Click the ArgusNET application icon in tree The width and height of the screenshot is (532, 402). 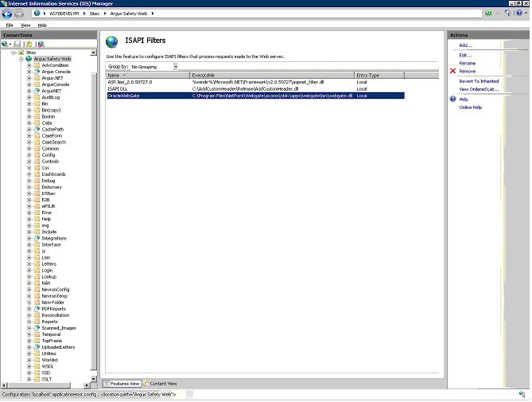point(37,91)
